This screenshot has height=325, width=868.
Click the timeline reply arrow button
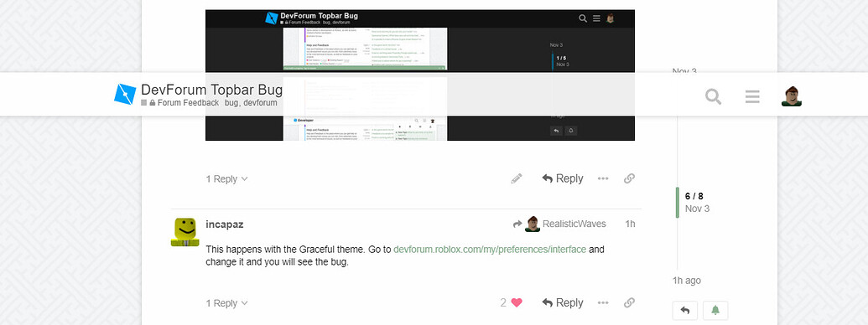[x=685, y=311]
